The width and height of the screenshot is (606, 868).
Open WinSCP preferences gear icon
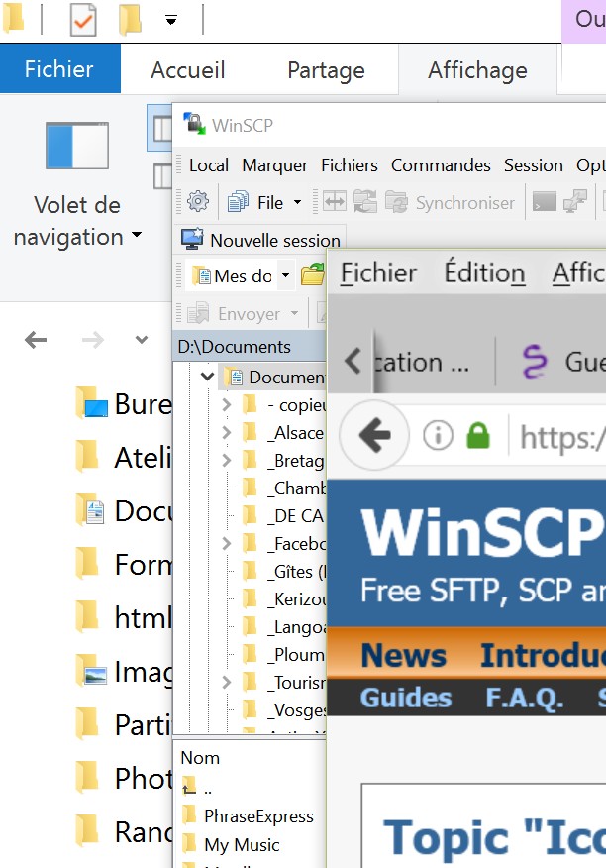tap(198, 202)
